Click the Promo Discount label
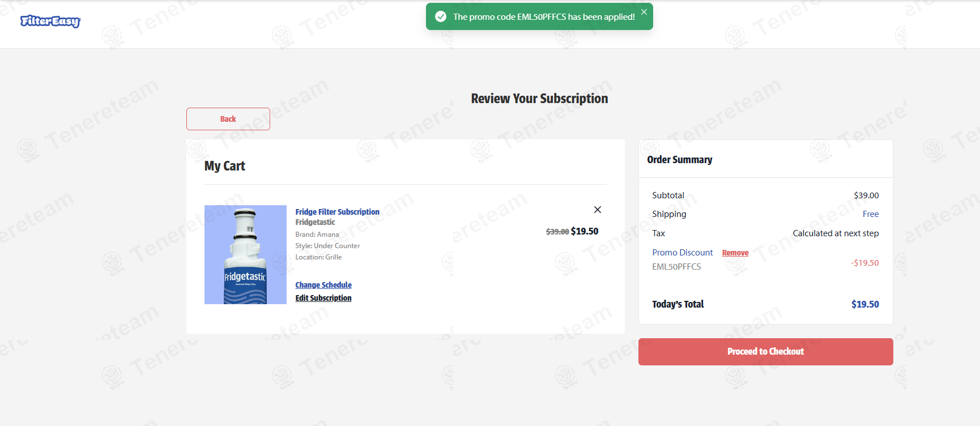The width and height of the screenshot is (980, 426). click(x=682, y=253)
